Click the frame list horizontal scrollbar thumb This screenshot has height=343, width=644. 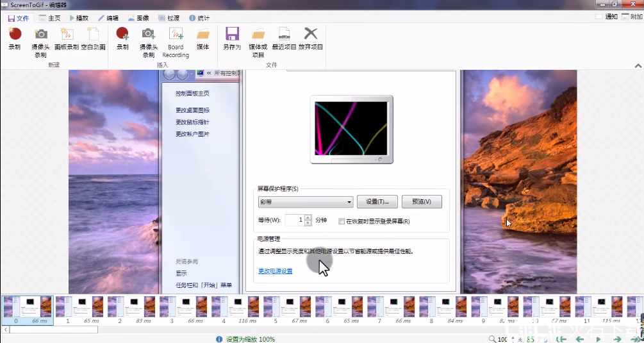[x=54, y=330]
